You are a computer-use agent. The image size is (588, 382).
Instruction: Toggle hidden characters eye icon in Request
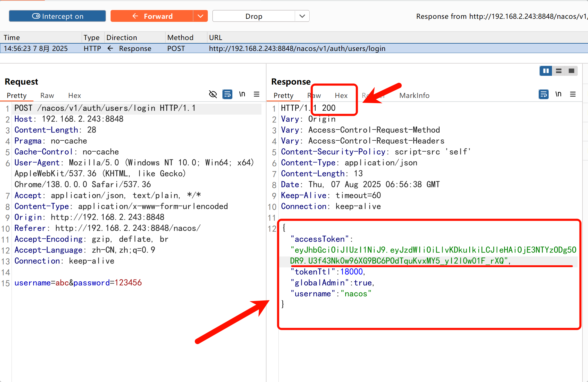(x=213, y=94)
